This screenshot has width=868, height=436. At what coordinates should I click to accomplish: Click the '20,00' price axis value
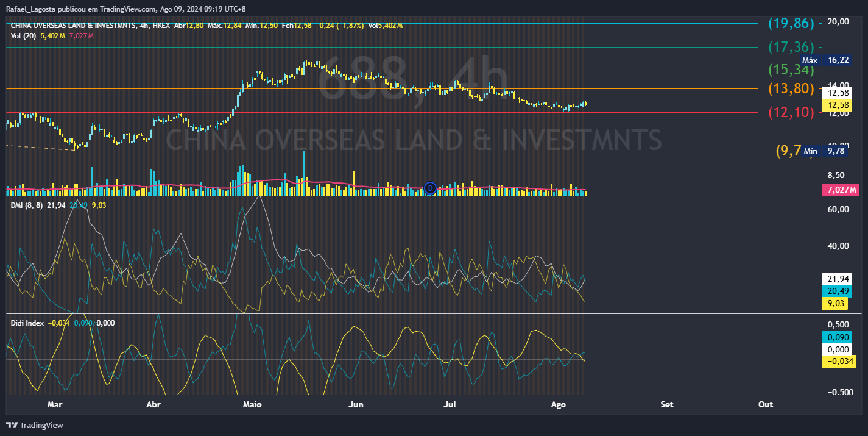pos(838,22)
